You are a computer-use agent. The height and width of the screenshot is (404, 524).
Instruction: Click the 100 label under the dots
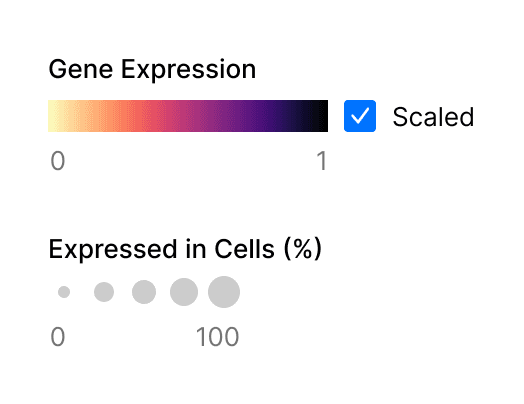(217, 336)
